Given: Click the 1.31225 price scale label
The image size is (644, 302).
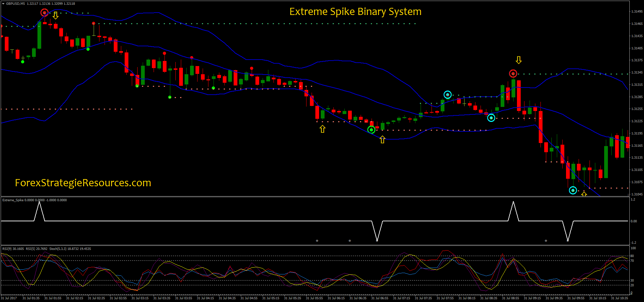Looking at the screenshot, I should click(637, 121).
